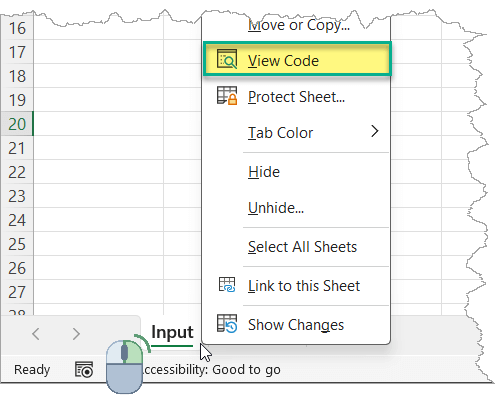Viewport: 496px width, 396px height.
Task: Open the Tab Color menu item
Action: (x=296, y=133)
